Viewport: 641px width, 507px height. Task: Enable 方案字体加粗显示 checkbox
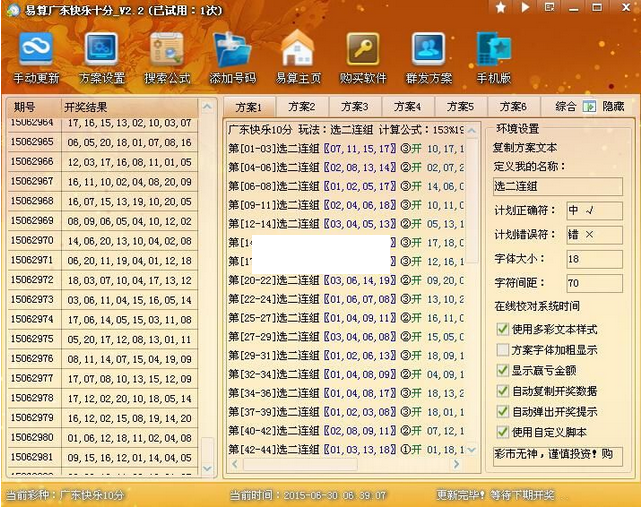pos(502,350)
